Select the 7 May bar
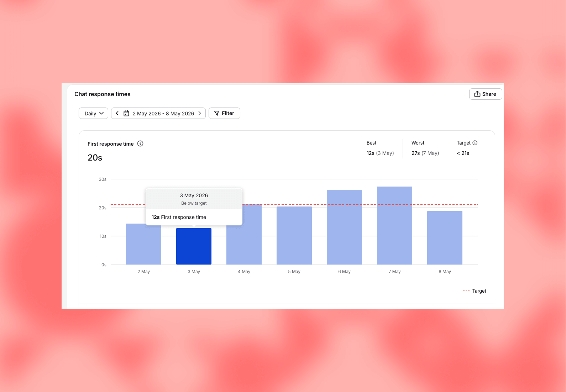The image size is (566, 392). point(394,225)
